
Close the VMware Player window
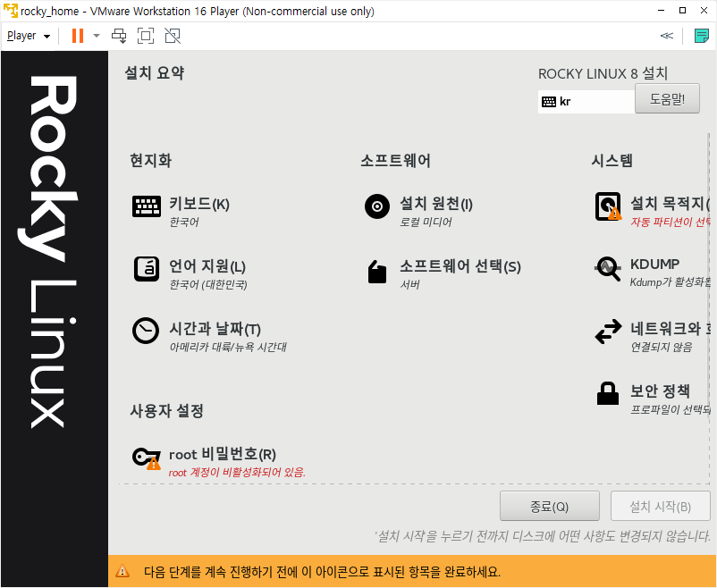[x=704, y=10]
